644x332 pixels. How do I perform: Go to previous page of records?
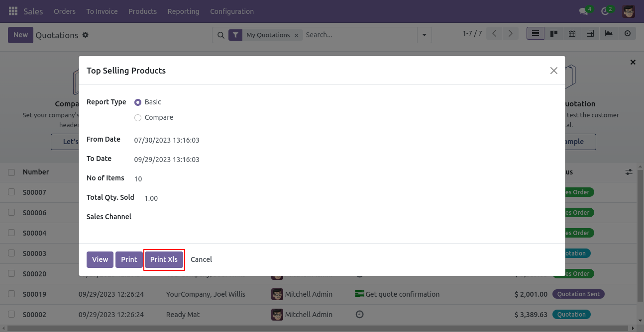(494, 33)
